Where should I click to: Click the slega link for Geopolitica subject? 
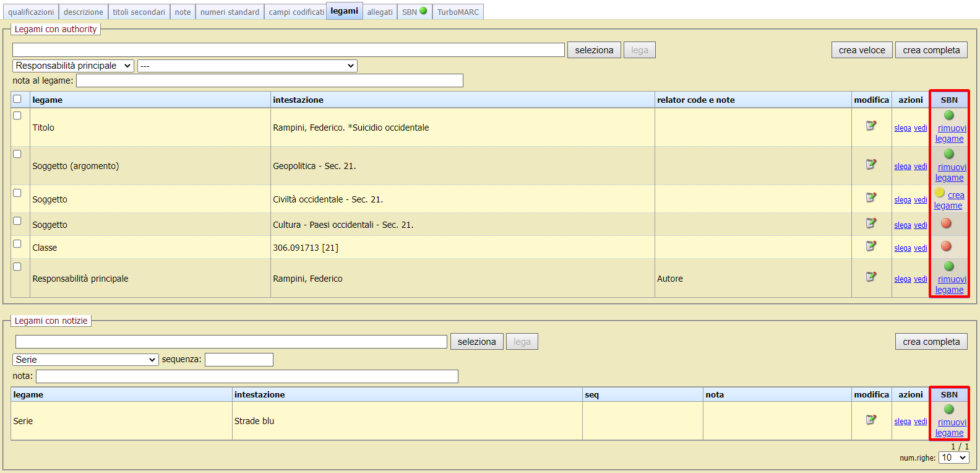click(x=902, y=167)
